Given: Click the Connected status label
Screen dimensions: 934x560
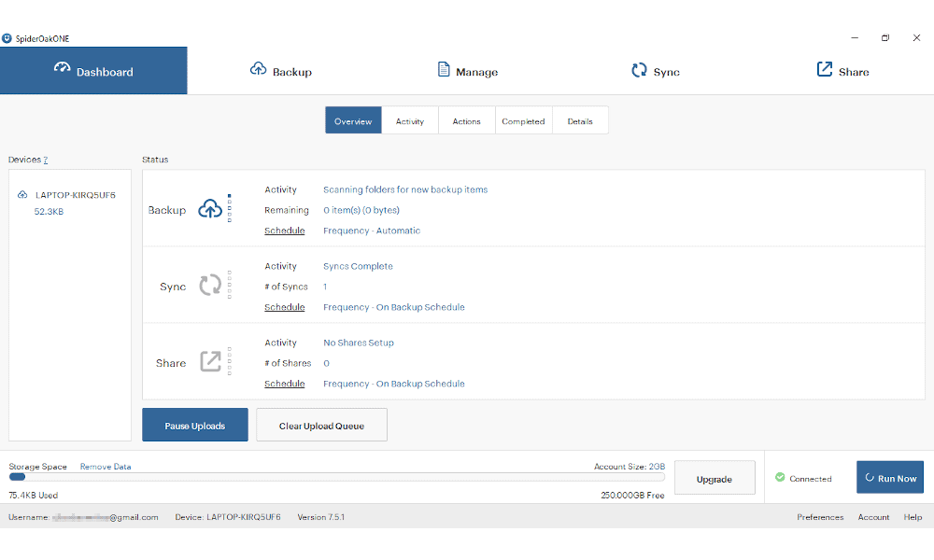Looking at the screenshot, I should [810, 479].
